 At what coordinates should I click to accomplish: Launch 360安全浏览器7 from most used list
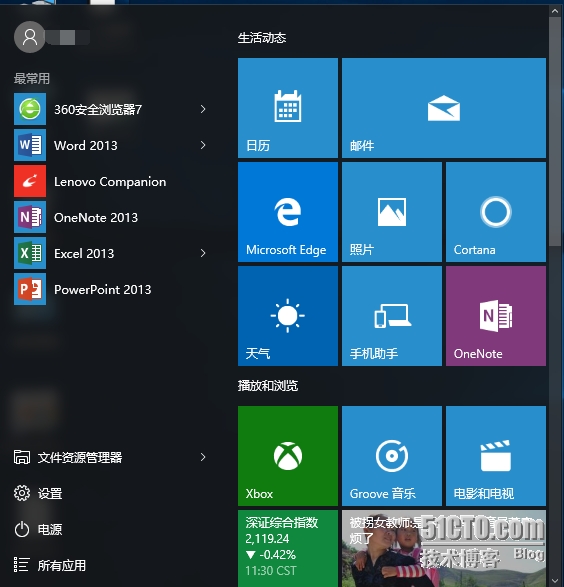pos(110,109)
